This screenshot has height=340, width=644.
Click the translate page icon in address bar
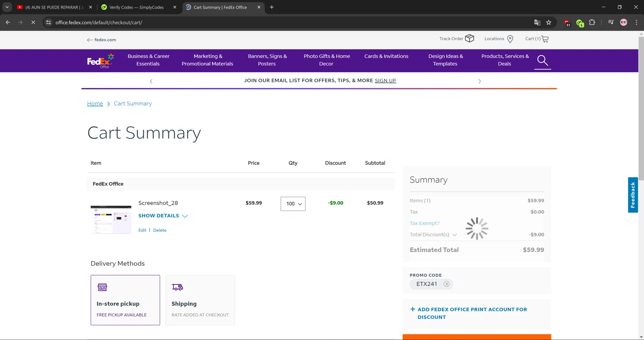(x=537, y=22)
